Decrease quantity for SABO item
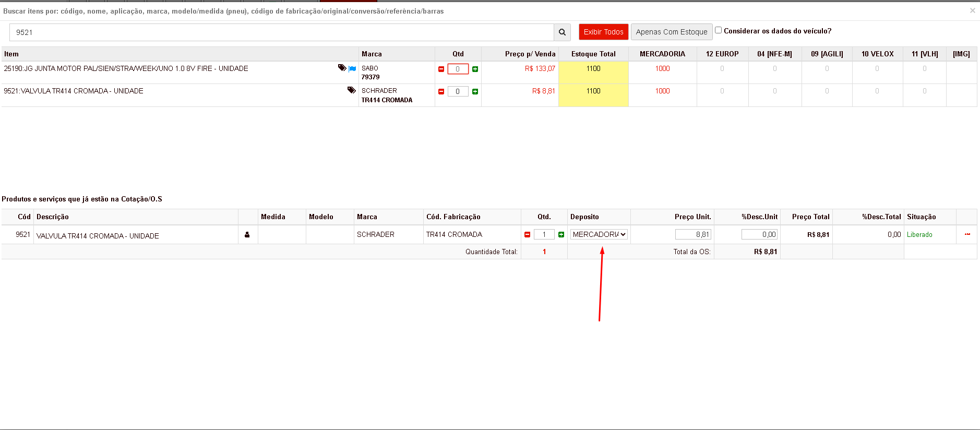This screenshot has width=980, height=430. point(441,69)
